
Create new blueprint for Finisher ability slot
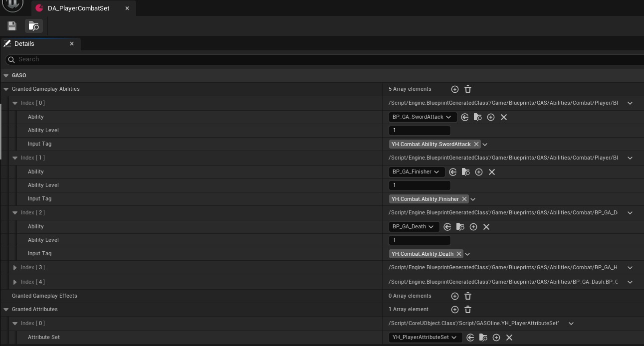479,172
